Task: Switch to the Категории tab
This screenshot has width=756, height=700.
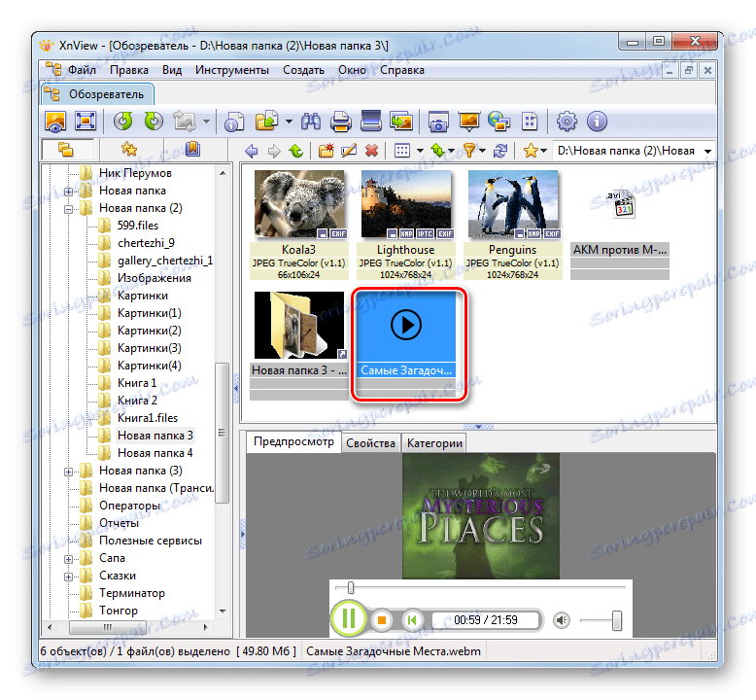Action: coord(434,443)
